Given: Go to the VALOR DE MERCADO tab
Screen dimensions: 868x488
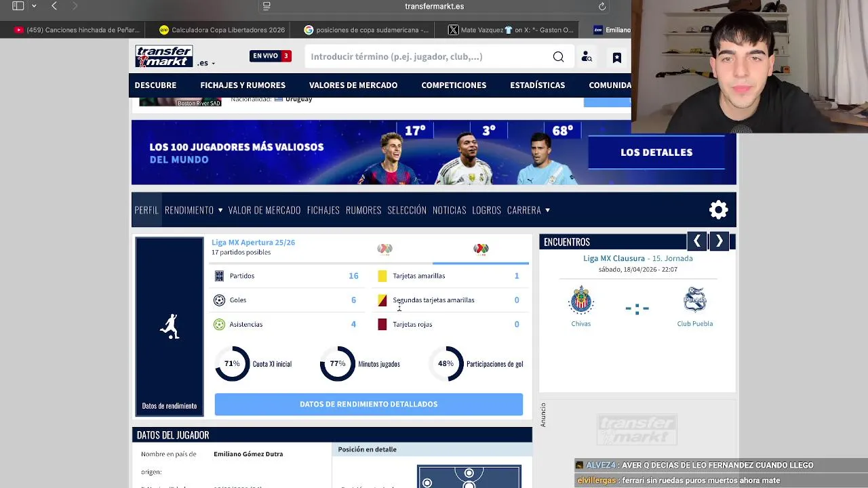Looking at the screenshot, I should click(x=264, y=210).
